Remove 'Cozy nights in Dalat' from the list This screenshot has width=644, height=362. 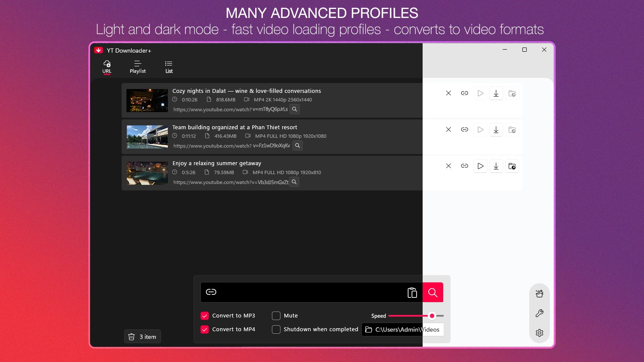(x=448, y=93)
